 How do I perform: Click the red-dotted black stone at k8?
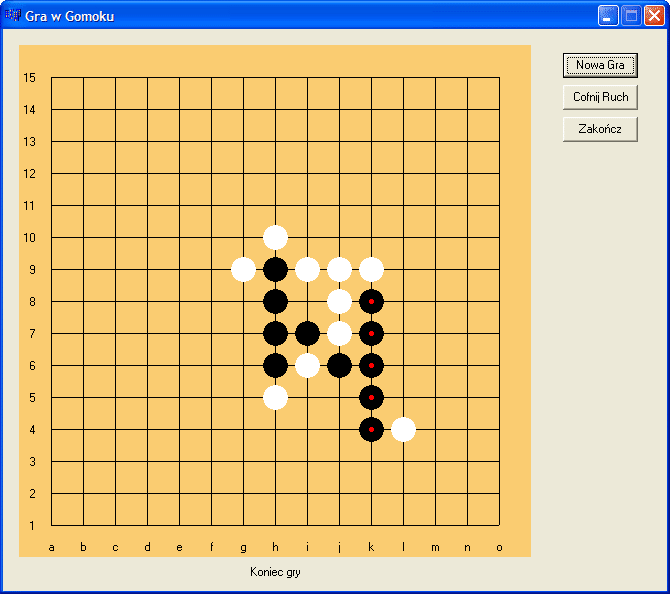[371, 301]
